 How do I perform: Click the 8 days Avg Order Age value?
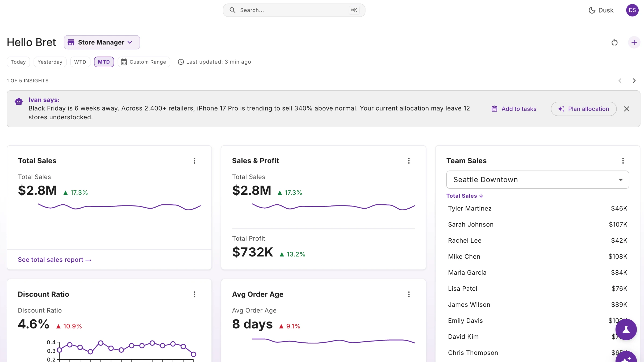coord(252,324)
